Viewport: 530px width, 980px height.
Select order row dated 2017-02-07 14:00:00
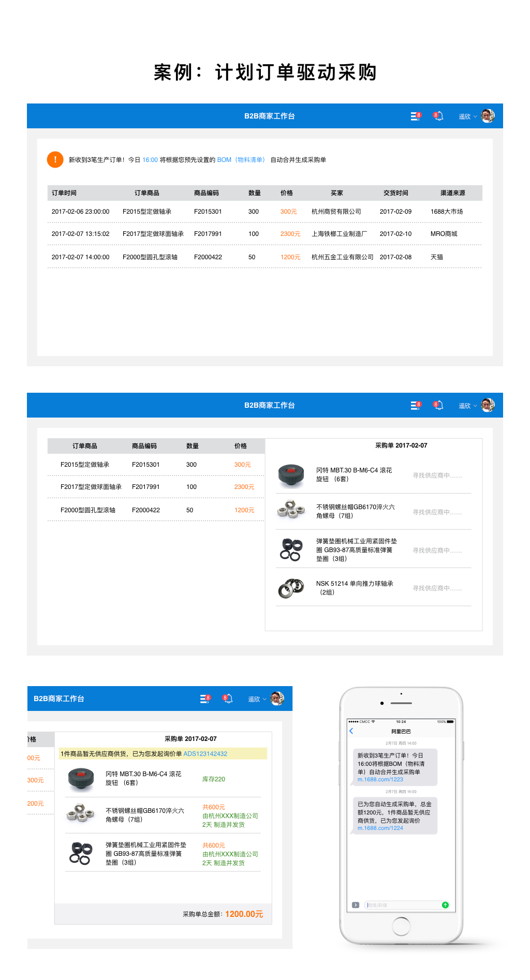(264, 257)
